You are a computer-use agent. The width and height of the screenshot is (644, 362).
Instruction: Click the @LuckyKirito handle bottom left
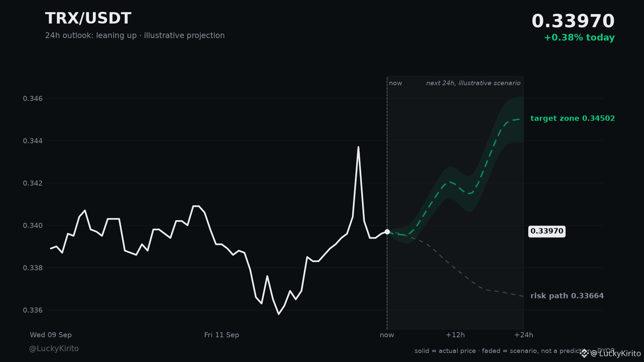click(x=54, y=349)
